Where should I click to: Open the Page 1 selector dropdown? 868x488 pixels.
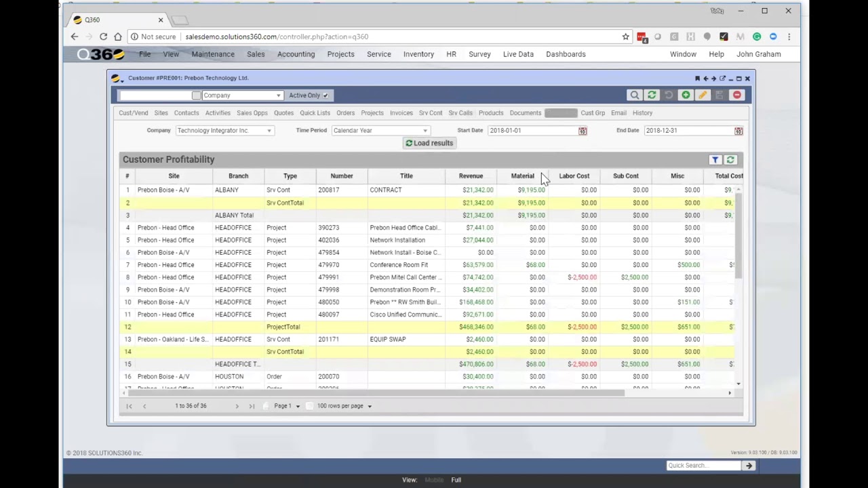click(x=287, y=406)
